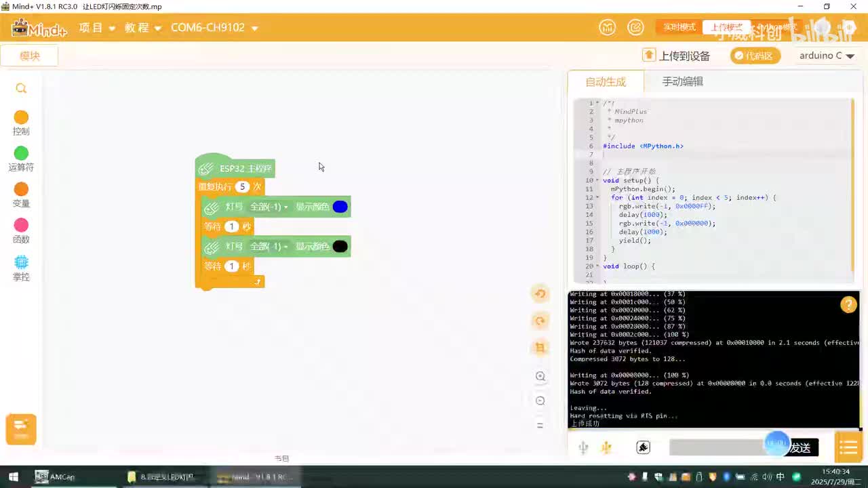Open the extensions button at sidebar bottom
The image size is (868, 488).
pyautogui.click(x=21, y=429)
